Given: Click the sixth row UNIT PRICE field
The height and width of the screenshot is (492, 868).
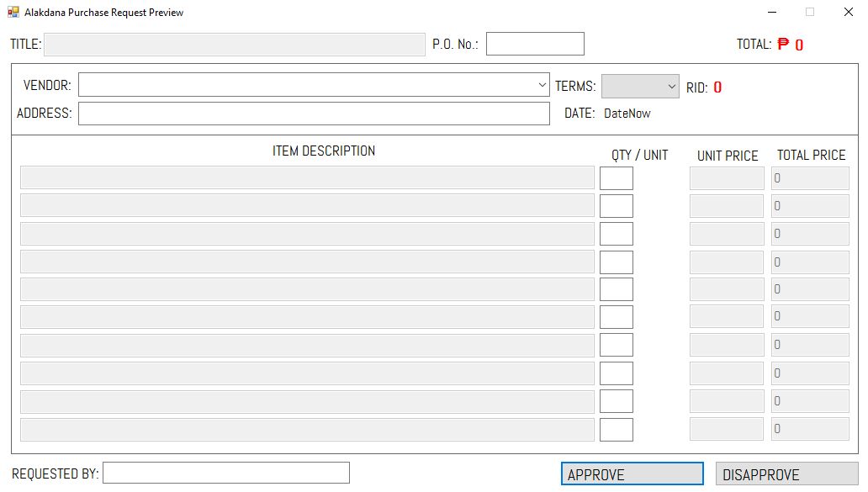Looking at the screenshot, I should [727, 317].
